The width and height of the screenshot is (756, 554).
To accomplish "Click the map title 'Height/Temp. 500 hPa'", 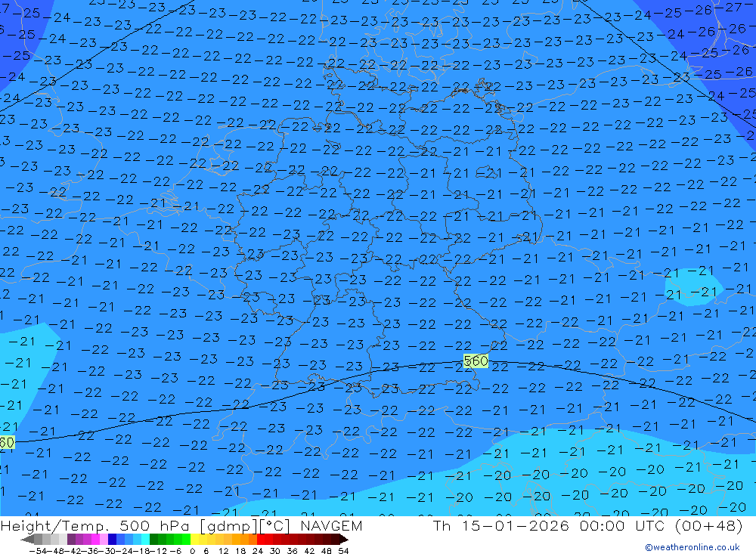I will pos(97,525).
